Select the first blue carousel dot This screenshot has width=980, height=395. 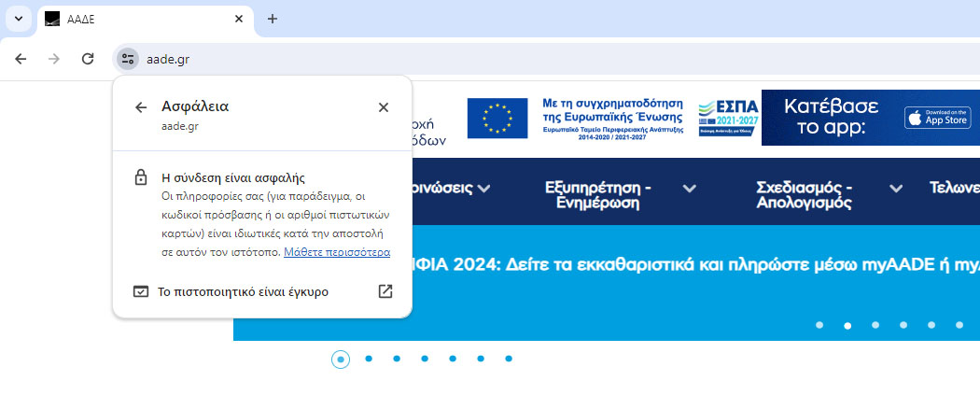click(x=341, y=359)
